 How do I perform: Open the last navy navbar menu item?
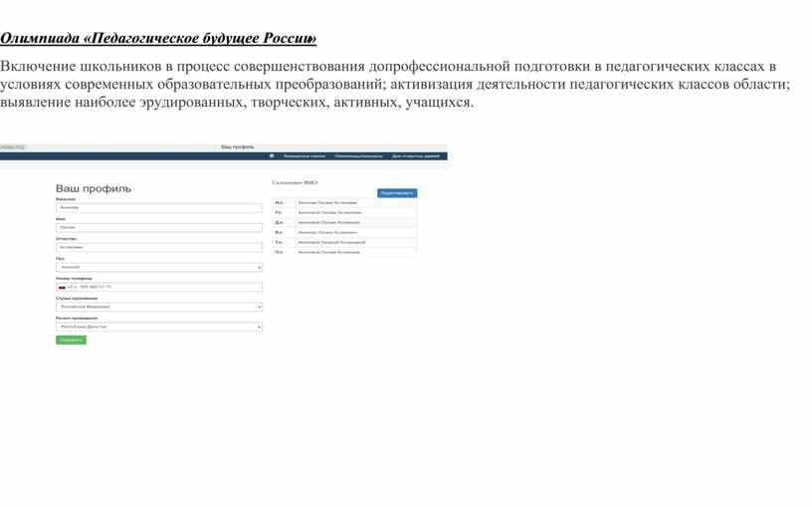tap(416, 156)
